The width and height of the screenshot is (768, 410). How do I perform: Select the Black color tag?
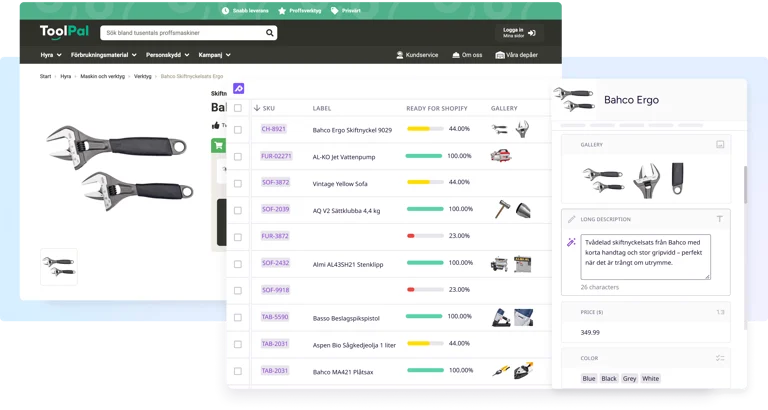[x=609, y=378]
